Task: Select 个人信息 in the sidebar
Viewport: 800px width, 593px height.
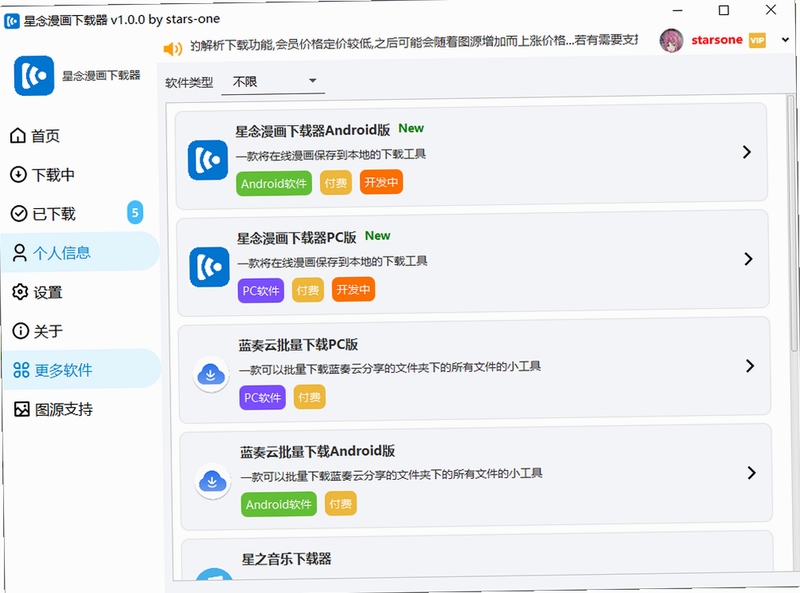Action: [82, 252]
